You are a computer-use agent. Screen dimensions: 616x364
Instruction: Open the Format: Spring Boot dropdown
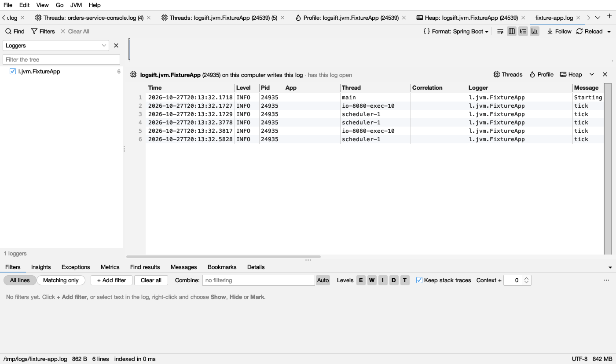[456, 32]
